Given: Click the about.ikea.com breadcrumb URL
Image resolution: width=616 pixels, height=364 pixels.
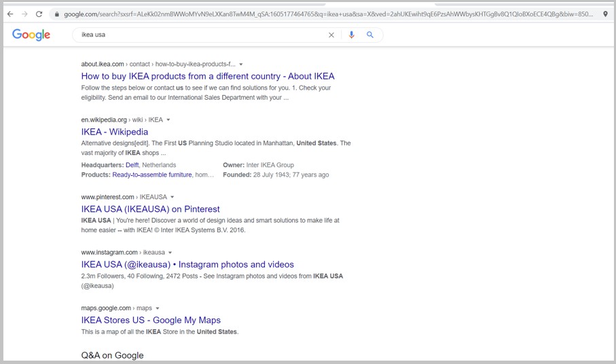Looking at the screenshot, I should [158, 64].
